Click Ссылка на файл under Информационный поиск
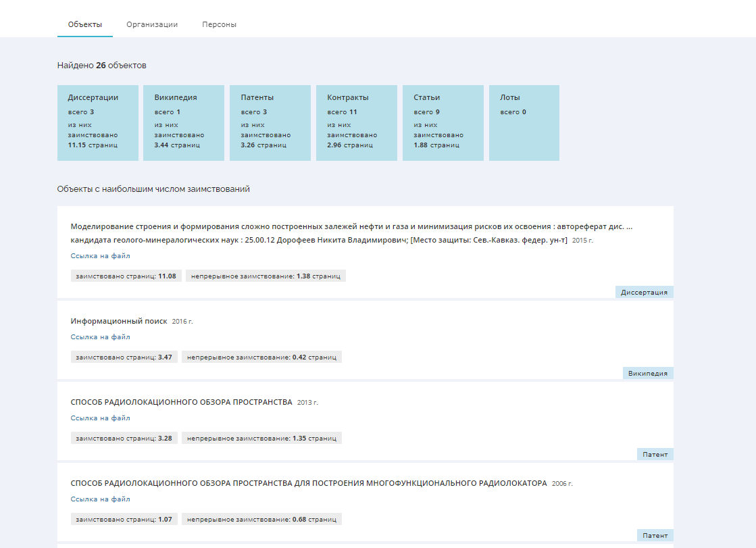Screen dimensions: 756x548 click(x=100, y=337)
